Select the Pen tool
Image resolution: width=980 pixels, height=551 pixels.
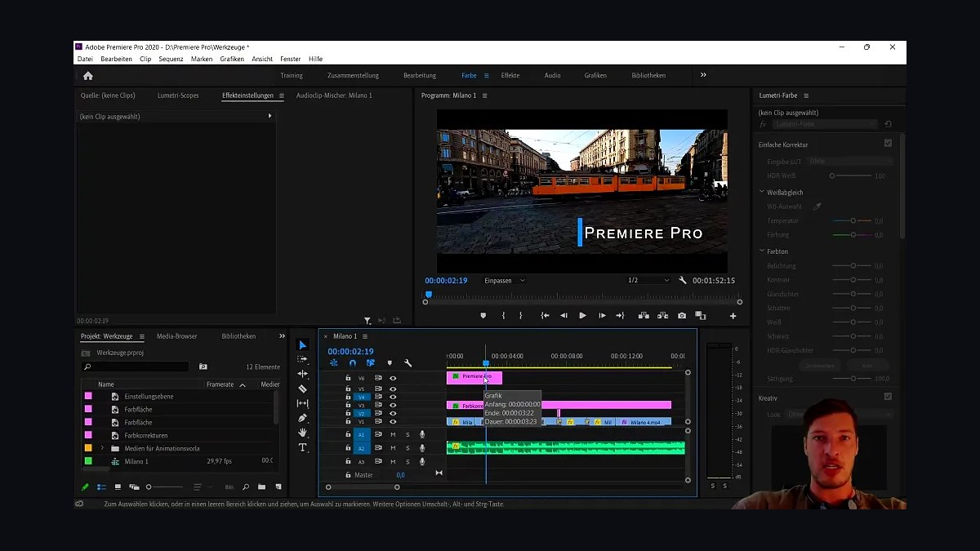pyautogui.click(x=302, y=418)
